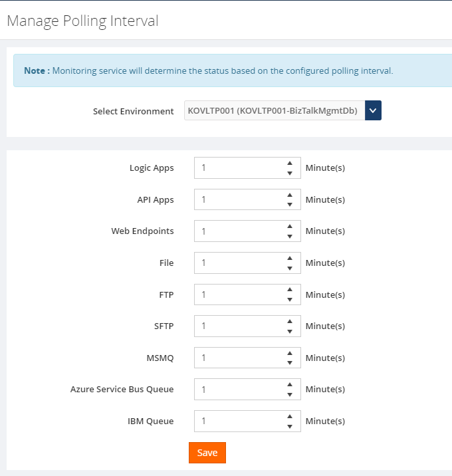Increase API Apps interval with up arrow

point(290,195)
